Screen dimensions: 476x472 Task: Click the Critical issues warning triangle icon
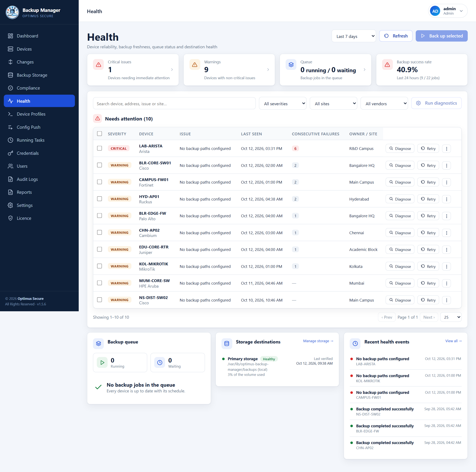[x=99, y=65]
